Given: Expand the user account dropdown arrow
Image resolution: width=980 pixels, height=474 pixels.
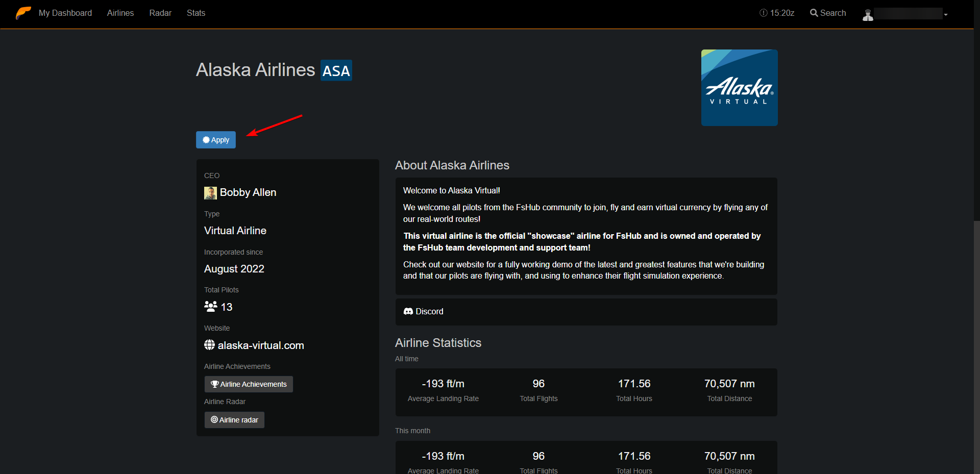Looking at the screenshot, I should coord(946,15).
